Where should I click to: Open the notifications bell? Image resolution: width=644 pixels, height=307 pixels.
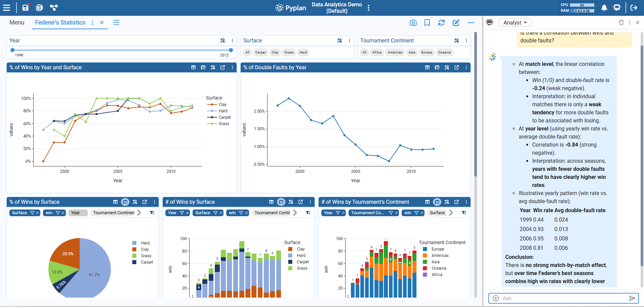(x=604, y=8)
